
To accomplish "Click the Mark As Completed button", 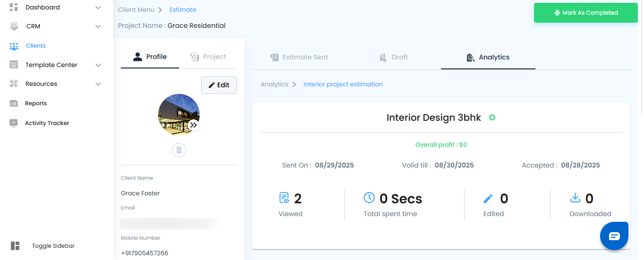I will pos(585,13).
